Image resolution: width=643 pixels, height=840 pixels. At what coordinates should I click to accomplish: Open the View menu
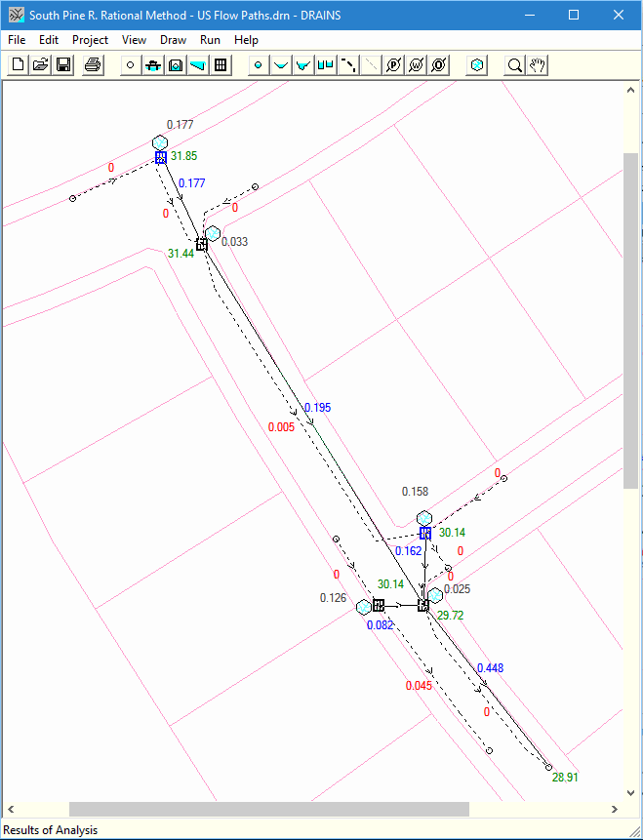[x=134, y=40]
